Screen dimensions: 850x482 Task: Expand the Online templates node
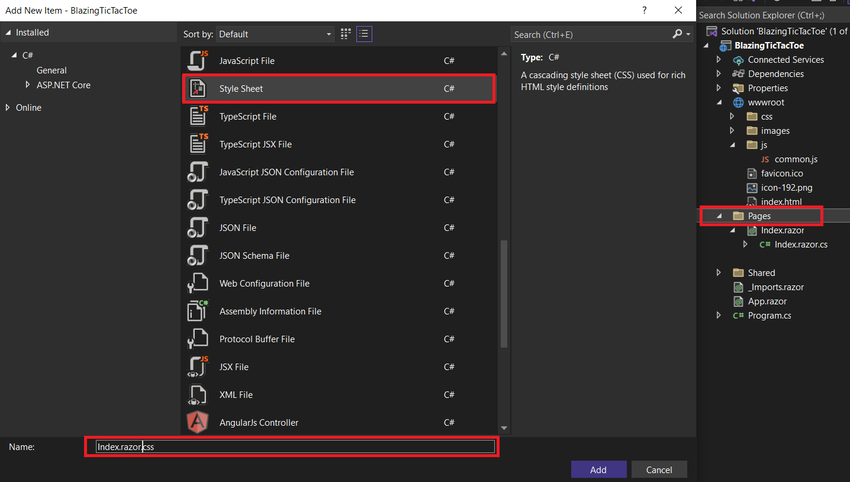(x=8, y=107)
